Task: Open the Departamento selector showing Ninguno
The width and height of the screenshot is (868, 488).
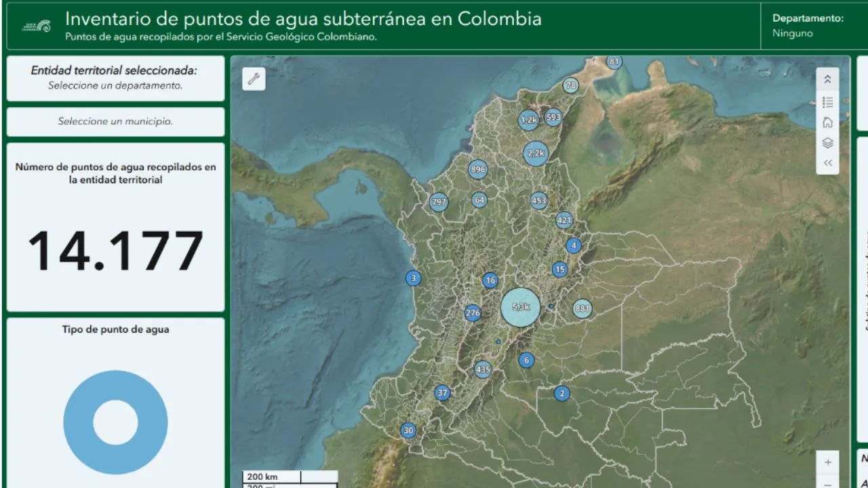Action: [814, 26]
